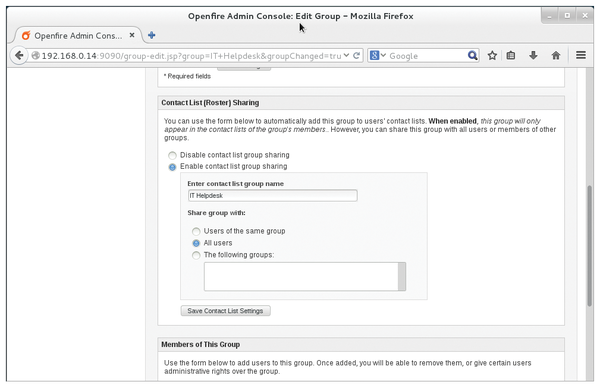Open the Firefox hamburger menu
Screen dimensions: 600x388
coord(581,55)
